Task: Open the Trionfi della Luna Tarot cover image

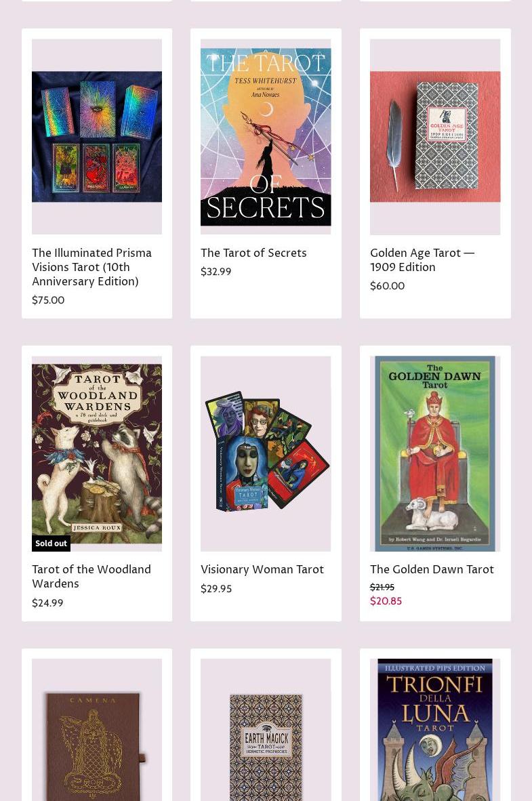Action: pos(435,730)
